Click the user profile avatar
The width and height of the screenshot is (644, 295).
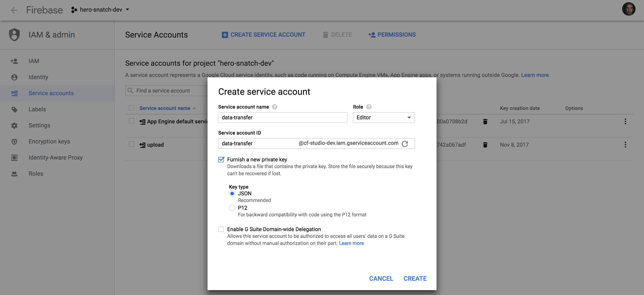coord(628,9)
